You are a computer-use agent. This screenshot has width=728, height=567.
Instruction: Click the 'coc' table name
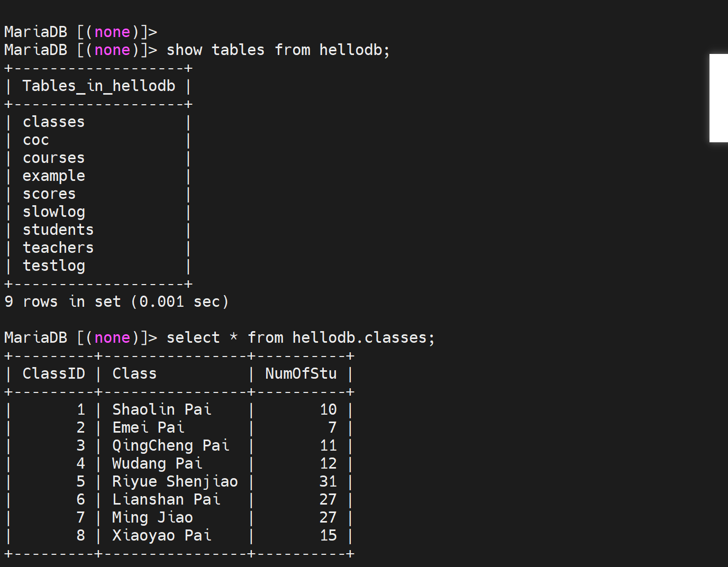tap(36, 140)
